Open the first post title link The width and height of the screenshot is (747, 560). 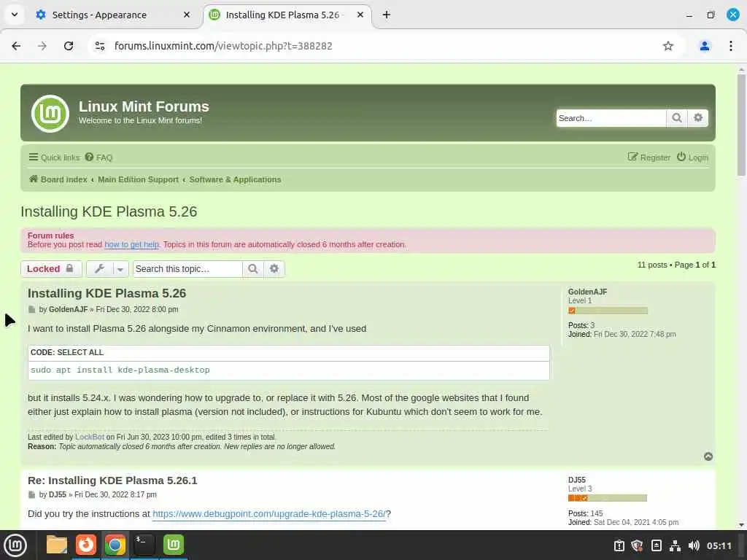tap(107, 293)
